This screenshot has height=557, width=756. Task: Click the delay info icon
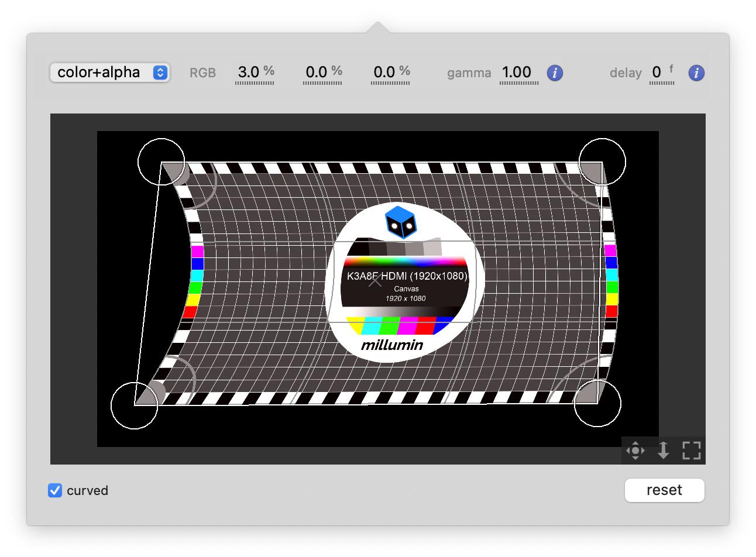(x=696, y=73)
